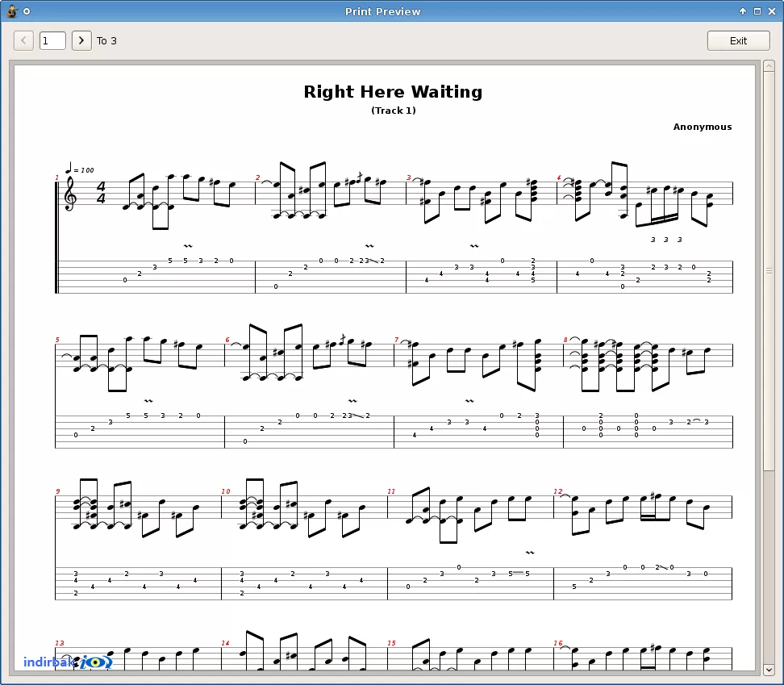Screen dimensions: 784x685
Task: Click measure number 10
Action: [226, 491]
